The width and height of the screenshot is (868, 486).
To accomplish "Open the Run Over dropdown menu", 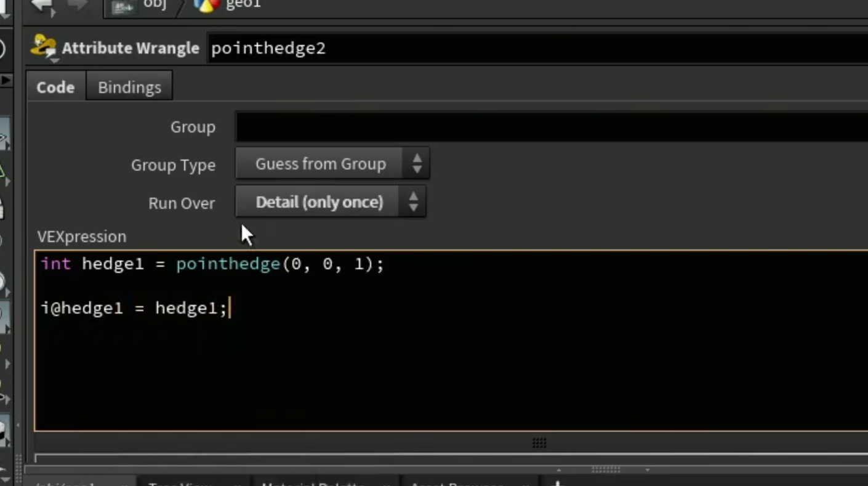I will point(331,202).
